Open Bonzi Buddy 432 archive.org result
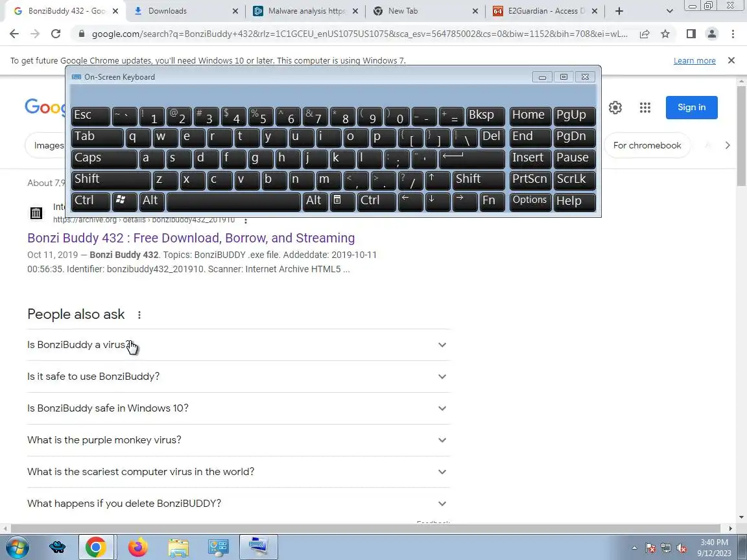Viewport: 747px width, 560px height. (x=191, y=238)
